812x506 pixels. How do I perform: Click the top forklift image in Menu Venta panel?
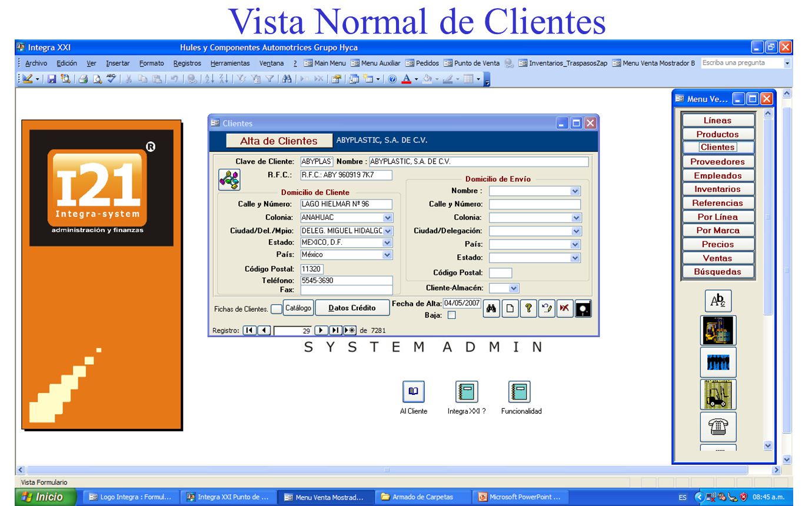tap(718, 331)
